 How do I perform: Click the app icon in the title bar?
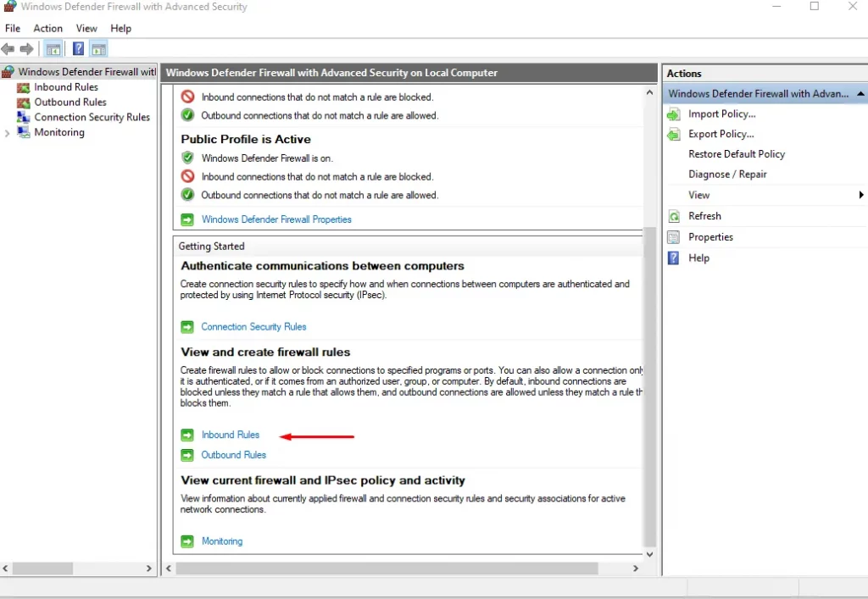[x=10, y=7]
